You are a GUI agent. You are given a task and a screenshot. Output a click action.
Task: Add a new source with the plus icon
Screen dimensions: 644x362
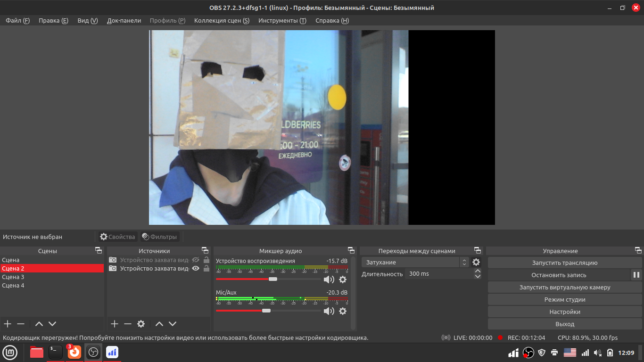[115, 324]
